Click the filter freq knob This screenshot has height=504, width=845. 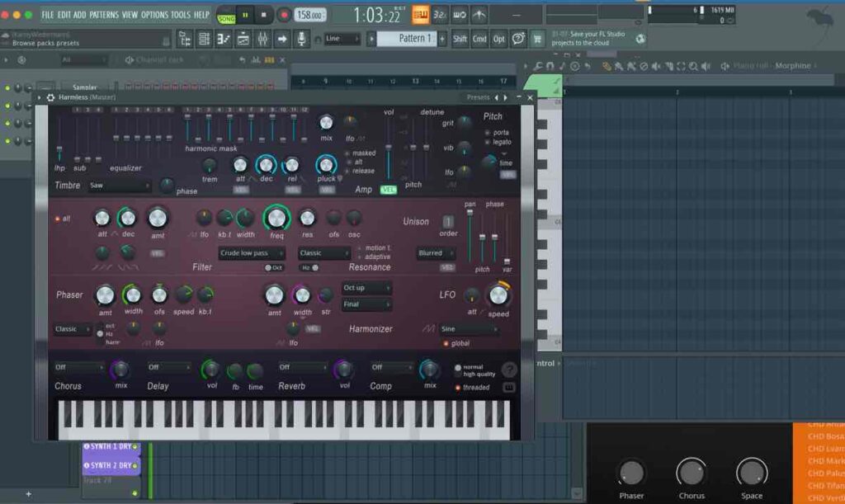tap(276, 218)
